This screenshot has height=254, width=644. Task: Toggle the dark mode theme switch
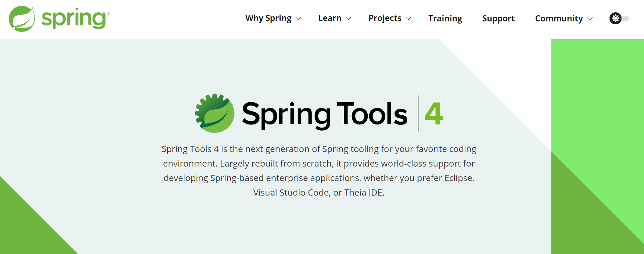619,18
